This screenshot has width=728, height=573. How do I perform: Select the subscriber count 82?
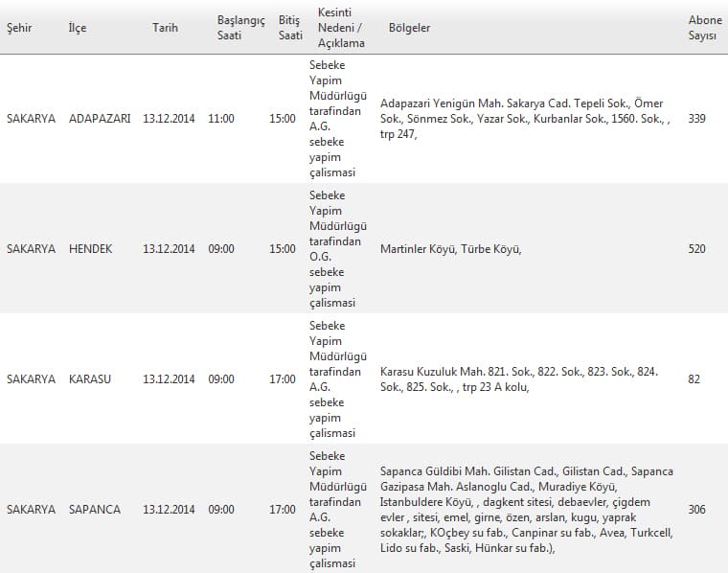pyautogui.click(x=694, y=379)
